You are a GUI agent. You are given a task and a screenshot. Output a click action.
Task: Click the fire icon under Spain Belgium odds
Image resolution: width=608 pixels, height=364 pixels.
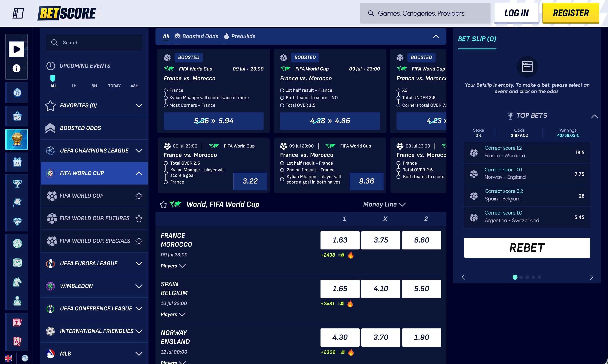pos(350,304)
